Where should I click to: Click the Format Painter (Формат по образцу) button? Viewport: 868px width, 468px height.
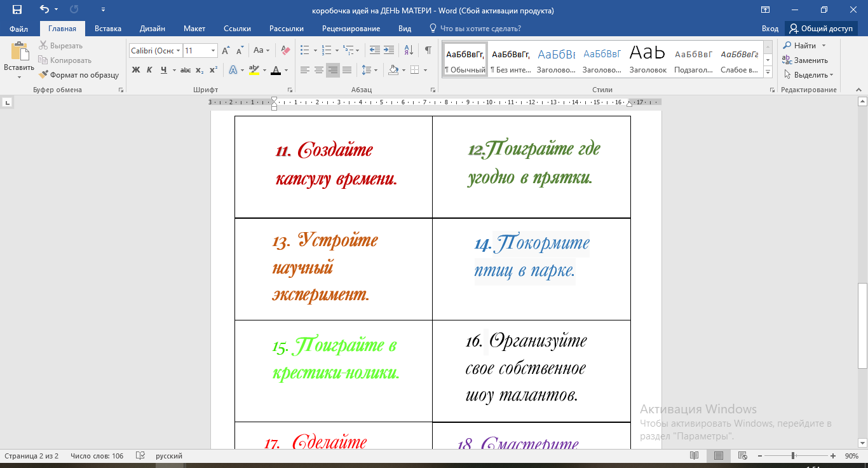[x=79, y=74]
